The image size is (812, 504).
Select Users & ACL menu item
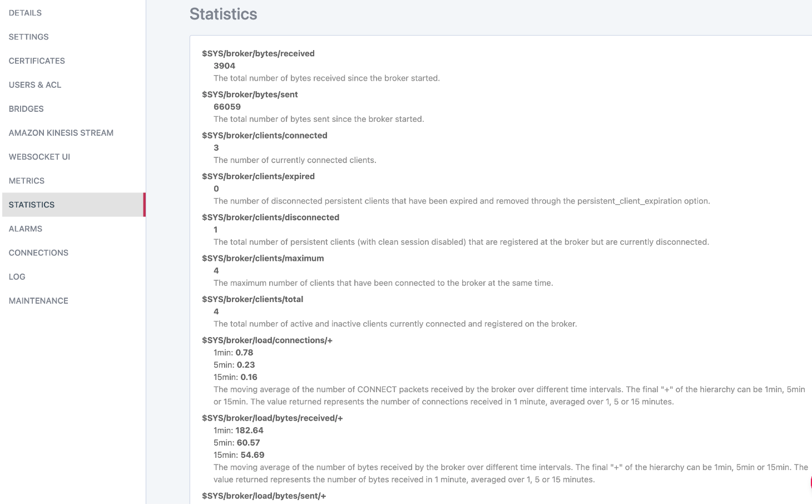(x=35, y=85)
